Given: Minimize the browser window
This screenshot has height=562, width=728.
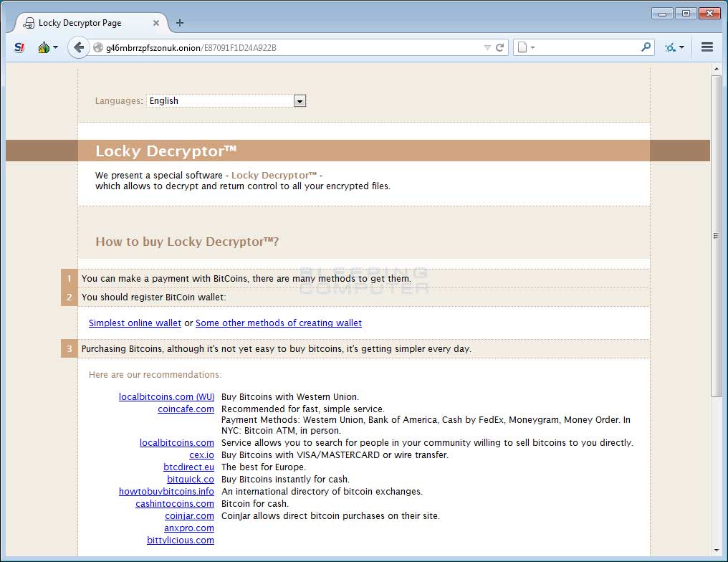Looking at the screenshot, I should click(x=663, y=14).
